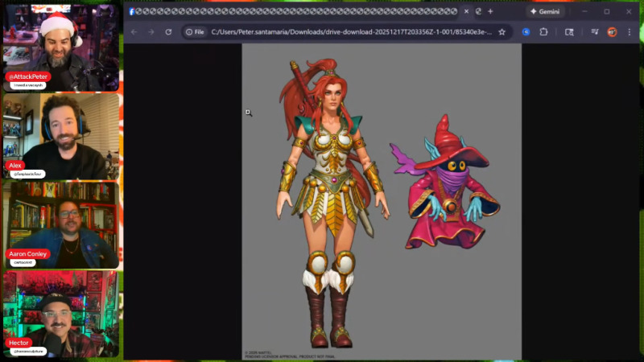Open the Chrome three-dot menu
Viewport: 644px width, 362px height.
(x=630, y=32)
